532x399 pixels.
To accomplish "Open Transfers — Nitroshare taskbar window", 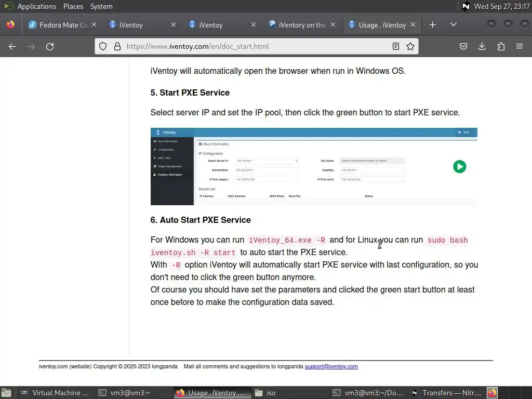I will (447, 393).
